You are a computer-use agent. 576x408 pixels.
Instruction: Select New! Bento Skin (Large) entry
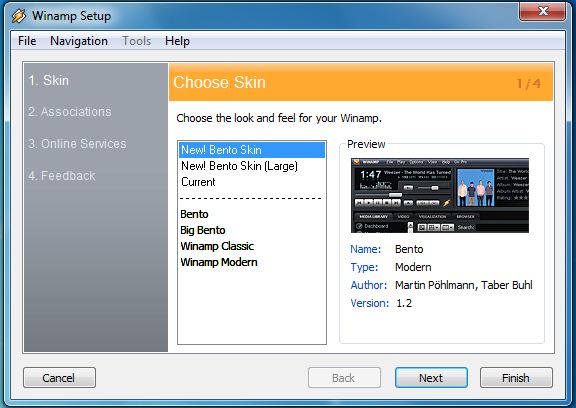point(252,166)
